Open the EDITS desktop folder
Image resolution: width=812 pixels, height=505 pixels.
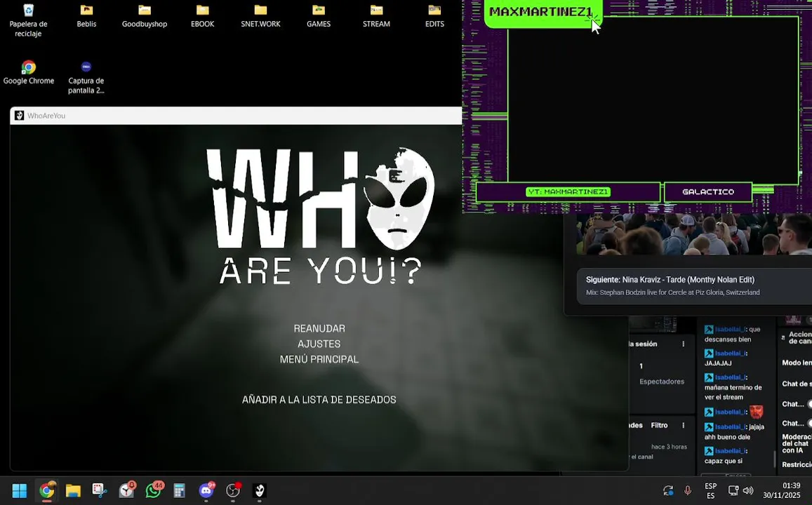coord(434,16)
